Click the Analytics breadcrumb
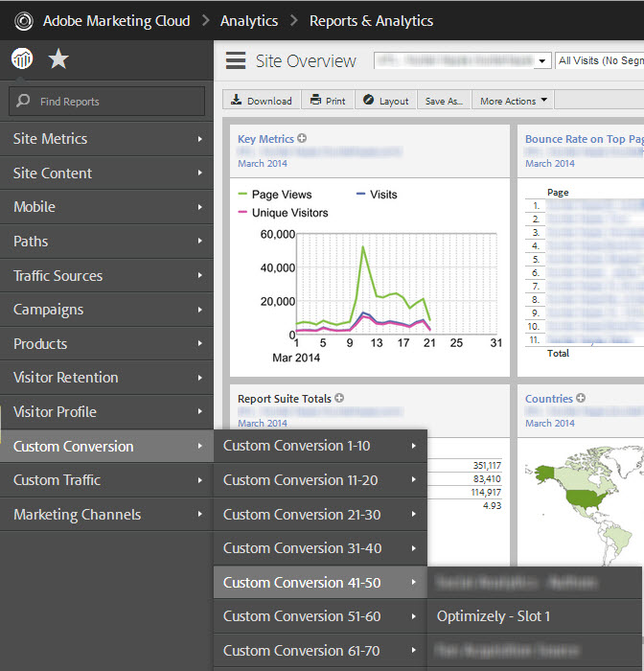This screenshot has width=644, height=671. coord(249,21)
